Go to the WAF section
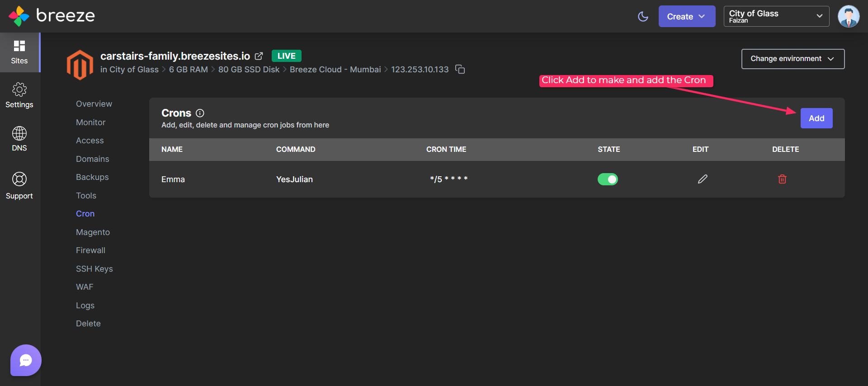868x386 pixels. 85,287
